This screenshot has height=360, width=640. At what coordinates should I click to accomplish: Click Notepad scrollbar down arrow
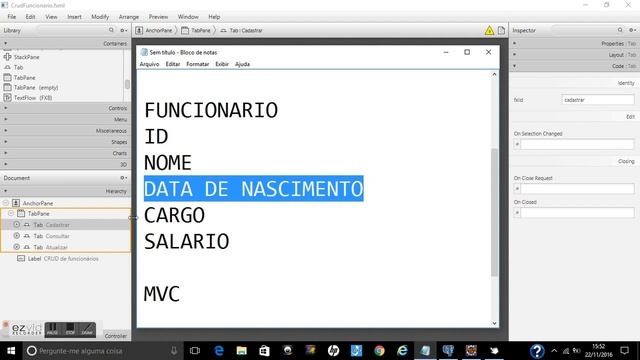[x=494, y=323]
